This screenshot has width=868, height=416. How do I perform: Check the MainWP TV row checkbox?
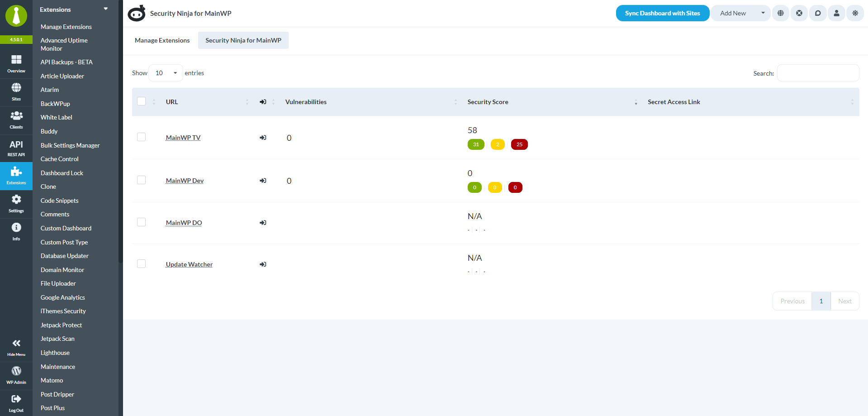142,137
